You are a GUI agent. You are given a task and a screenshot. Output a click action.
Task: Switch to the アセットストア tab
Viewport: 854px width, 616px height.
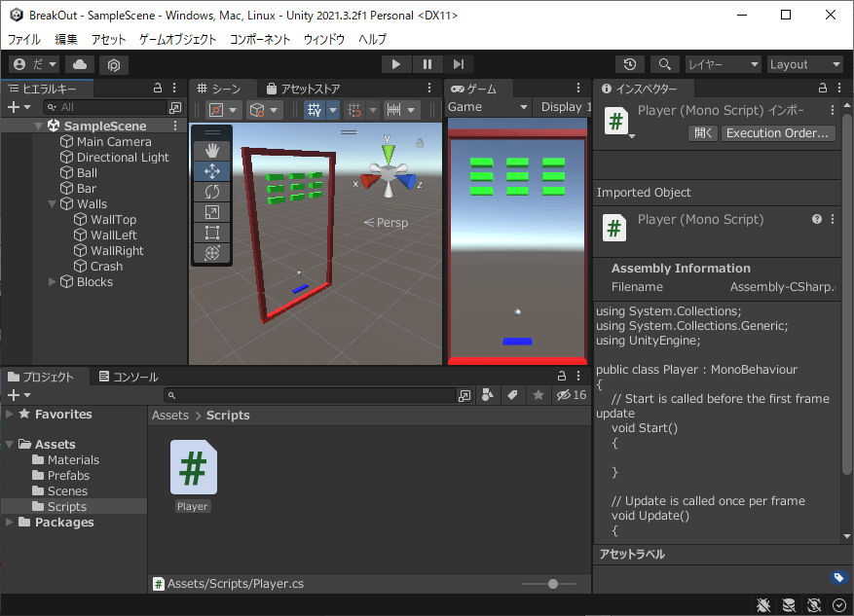click(x=304, y=89)
